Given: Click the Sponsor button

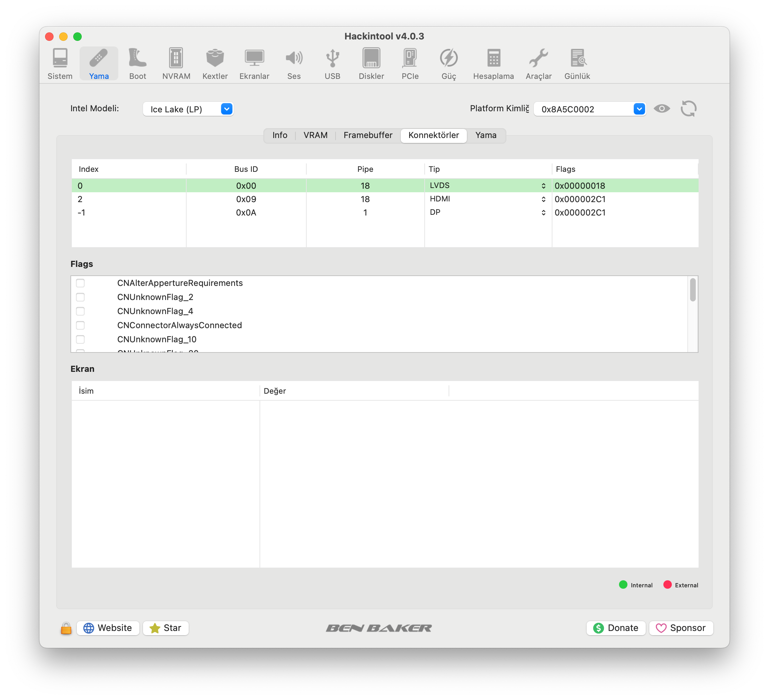Looking at the screenshot, I should [681, 628].
